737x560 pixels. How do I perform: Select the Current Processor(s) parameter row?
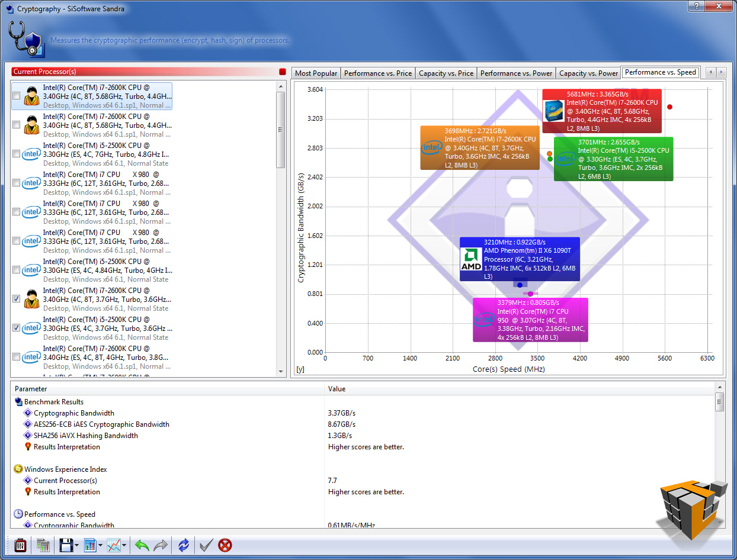(x=65, y=481)
